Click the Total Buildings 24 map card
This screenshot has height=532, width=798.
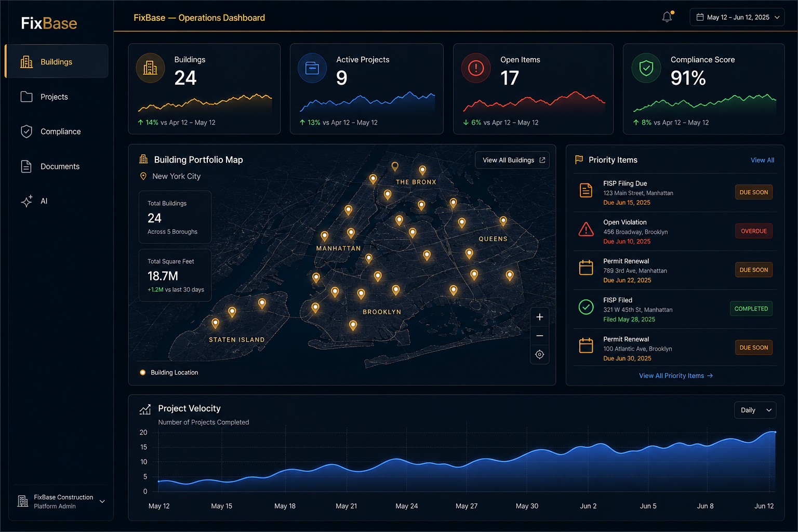[175, 217]
